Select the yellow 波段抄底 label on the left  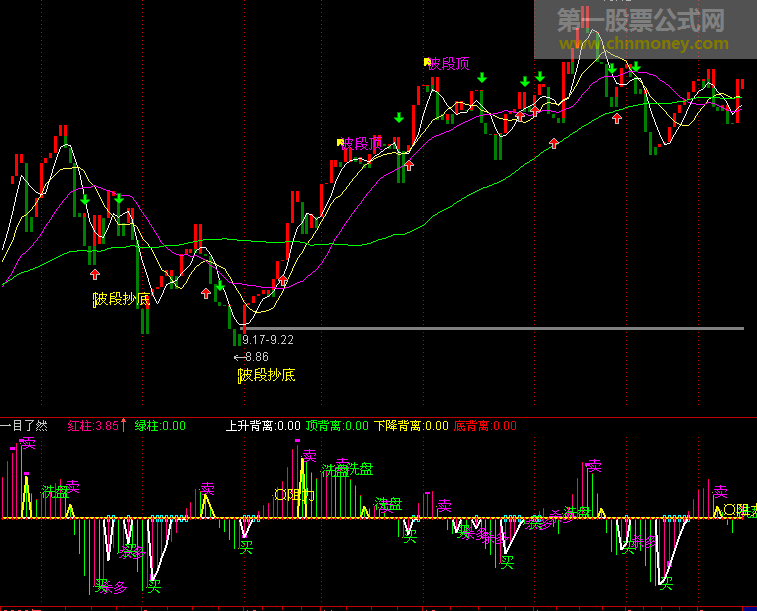click(121, 298)
